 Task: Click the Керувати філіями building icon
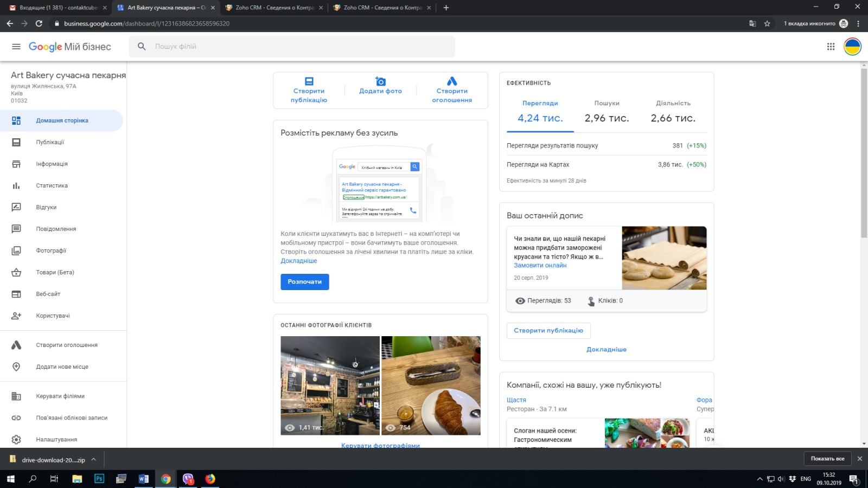(16, 396)
